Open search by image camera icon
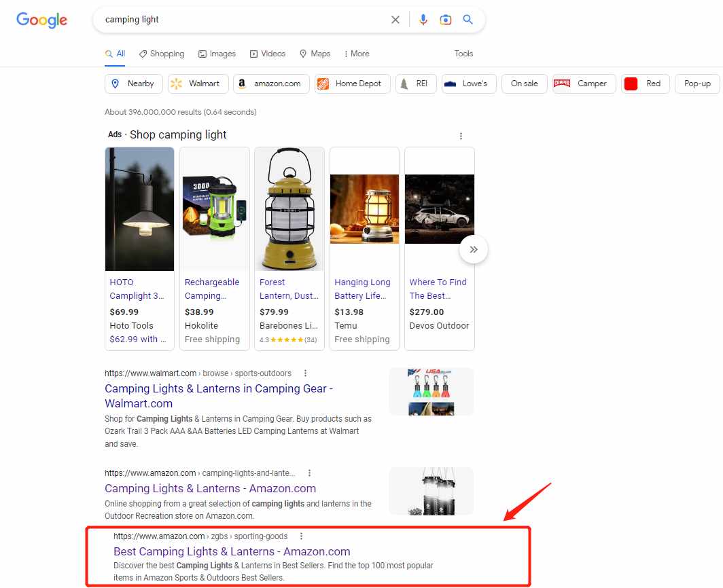 446,20
